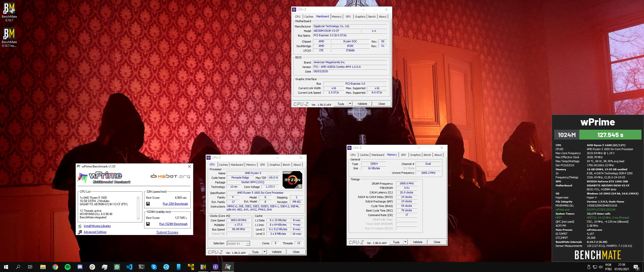Click the Tools button in the CPU tab CPU-Z window
644x272 pixels.
tap(255, 252)
